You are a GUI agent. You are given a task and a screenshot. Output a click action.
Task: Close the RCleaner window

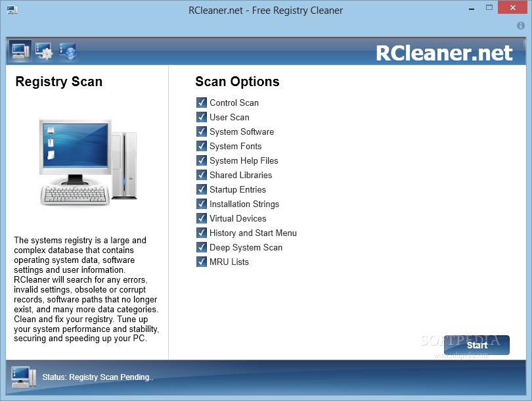[x=513, y=7]
